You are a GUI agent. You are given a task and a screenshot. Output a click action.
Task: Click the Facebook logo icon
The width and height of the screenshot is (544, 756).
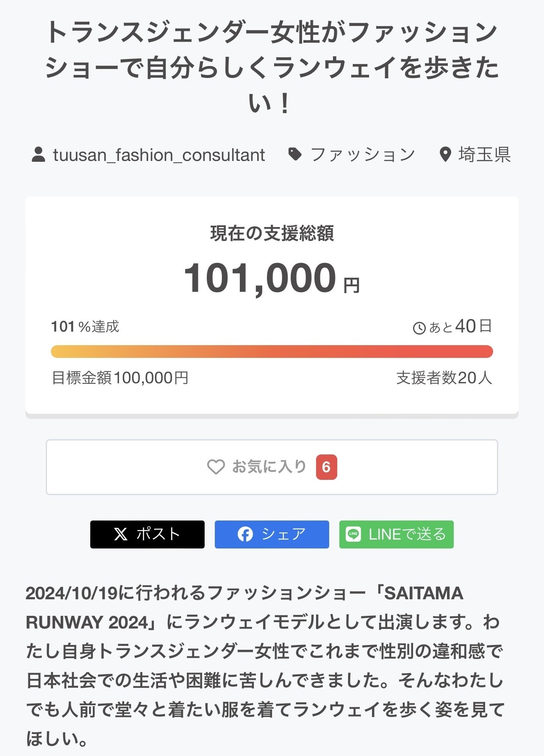coord(245,534)
